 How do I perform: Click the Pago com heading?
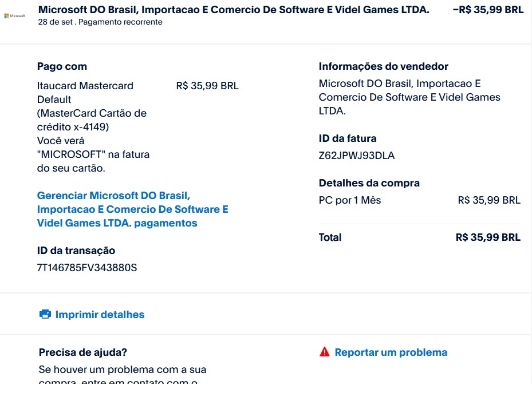(x=62, y=66)
